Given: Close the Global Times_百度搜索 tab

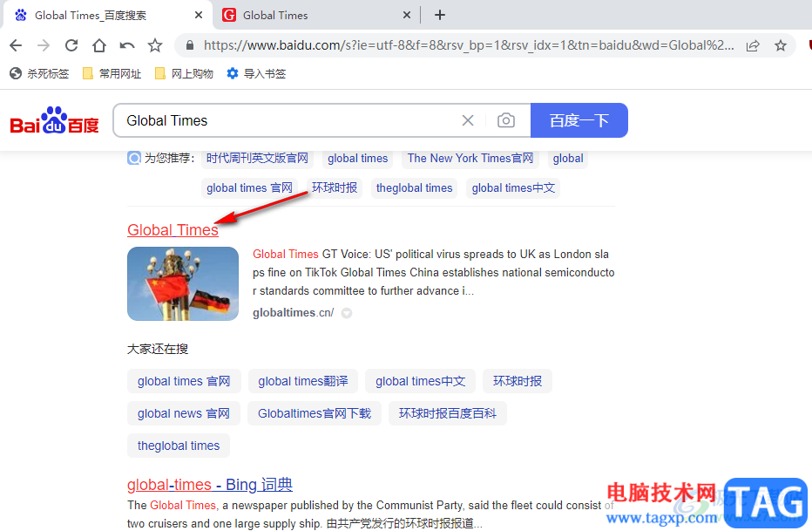Looking at the screenshot, I should coord(199,15).
